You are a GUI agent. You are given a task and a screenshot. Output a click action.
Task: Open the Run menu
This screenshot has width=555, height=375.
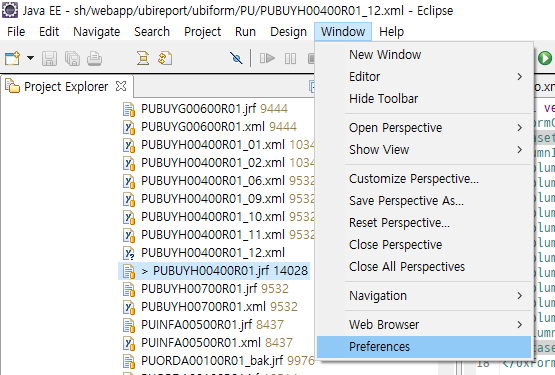[x=245, y=32]
